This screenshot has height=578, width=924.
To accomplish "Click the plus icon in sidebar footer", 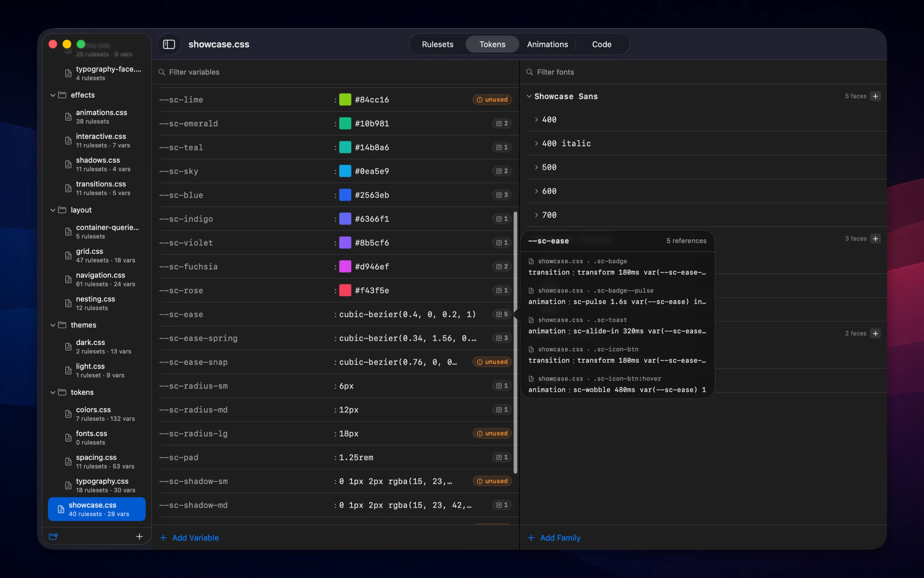I will coord(139,536).
